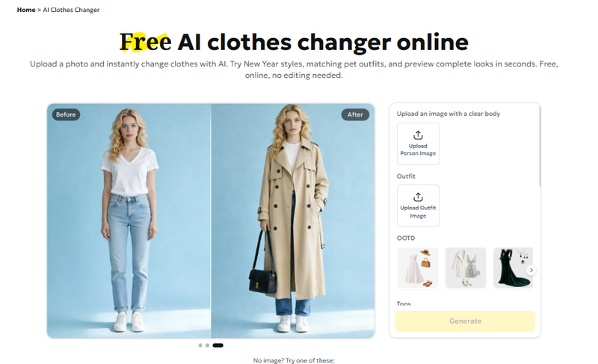Click the upload arrow icon for Outfit Image
Image resolution: width=598 pixels, height=364 pixels.
point(418,197)
